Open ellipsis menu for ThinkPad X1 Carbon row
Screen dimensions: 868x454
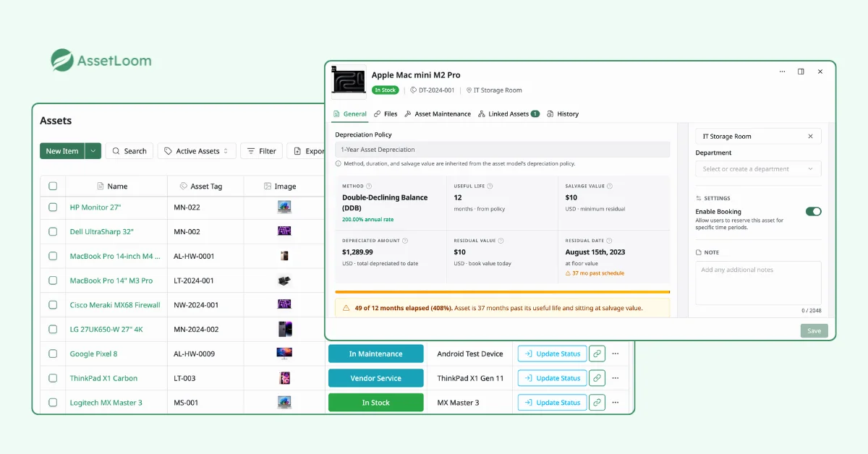coord(616,378)
